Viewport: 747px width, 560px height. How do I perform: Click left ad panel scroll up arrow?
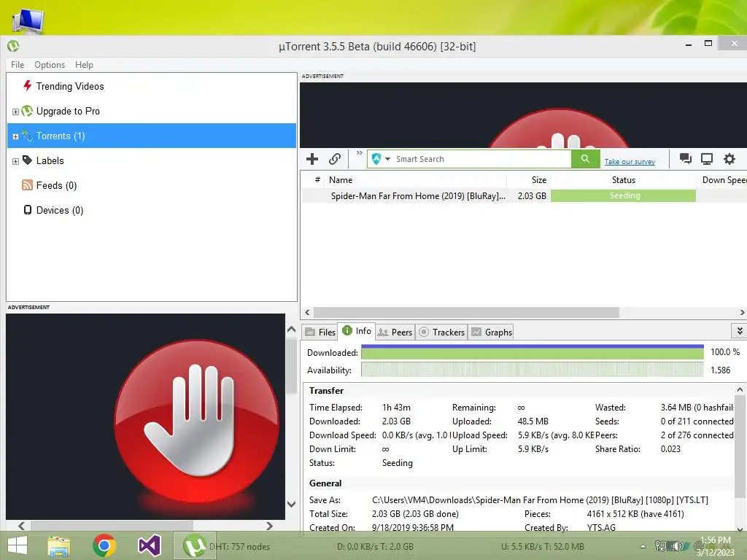(292, 329)
